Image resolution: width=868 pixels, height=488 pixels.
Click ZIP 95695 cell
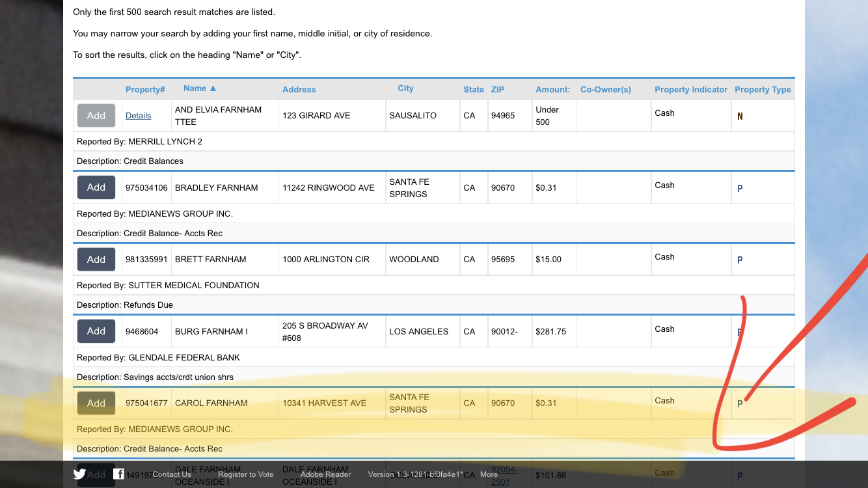coord(509,259)
